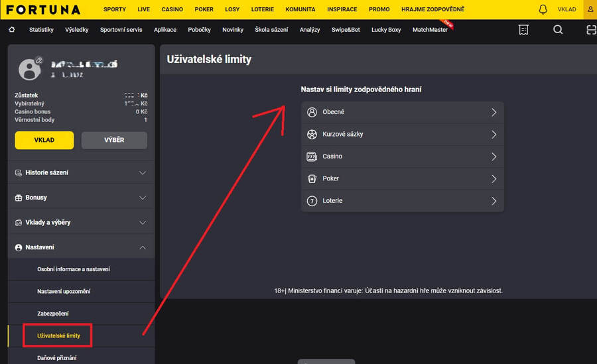This screenshot has height=364, width=597.
Task: Click the Casino slot machine icon
Action: [312, 156]
